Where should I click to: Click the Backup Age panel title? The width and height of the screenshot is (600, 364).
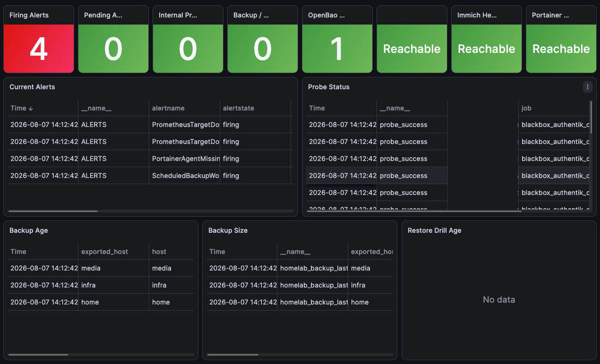click(28, 230)
